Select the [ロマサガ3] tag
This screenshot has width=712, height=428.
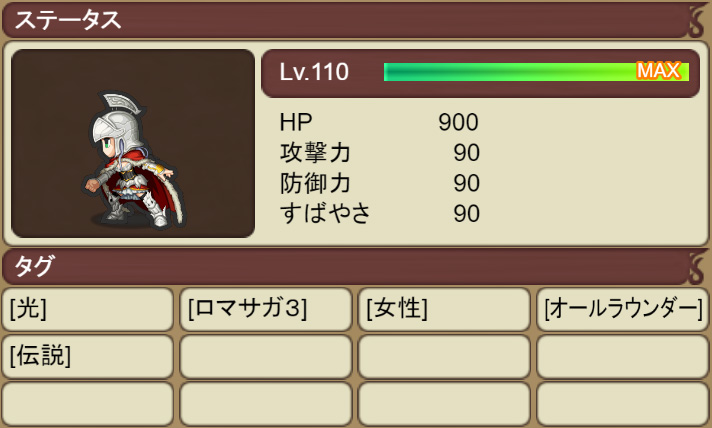coord(266,309)
